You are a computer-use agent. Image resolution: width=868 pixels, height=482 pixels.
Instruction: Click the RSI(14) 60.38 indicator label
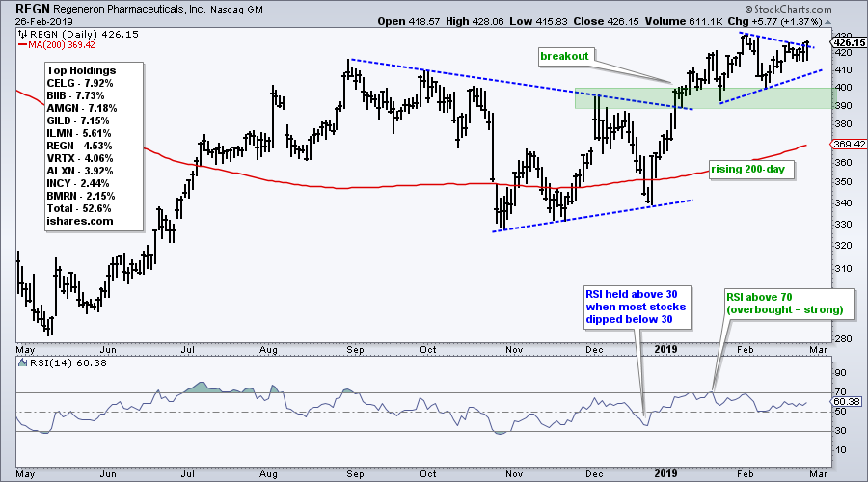[68, 363]
